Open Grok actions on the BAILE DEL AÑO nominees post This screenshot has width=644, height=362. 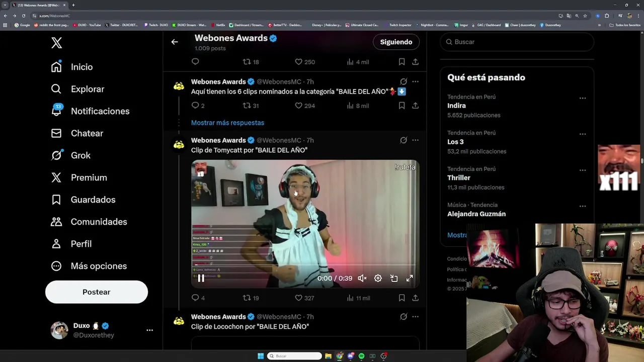click(404, 81)
